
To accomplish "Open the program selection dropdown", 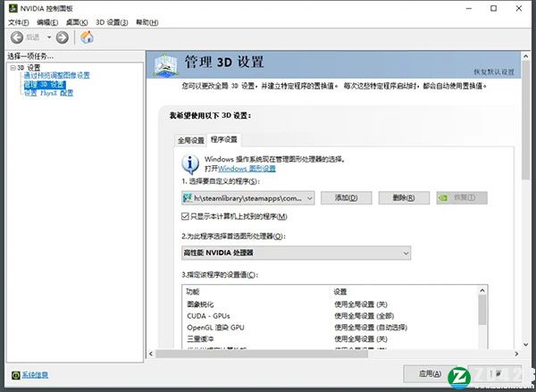I will click(x=248, y=198).
